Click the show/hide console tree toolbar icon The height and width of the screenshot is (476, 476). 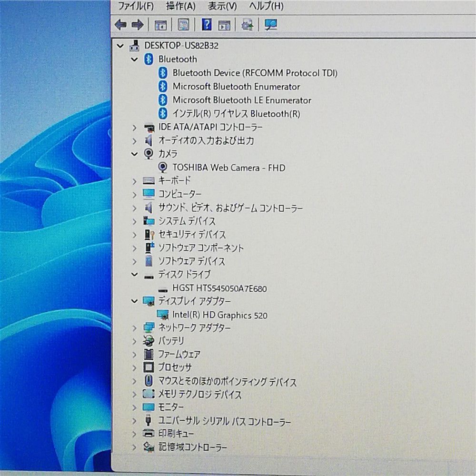coord(160,25)
